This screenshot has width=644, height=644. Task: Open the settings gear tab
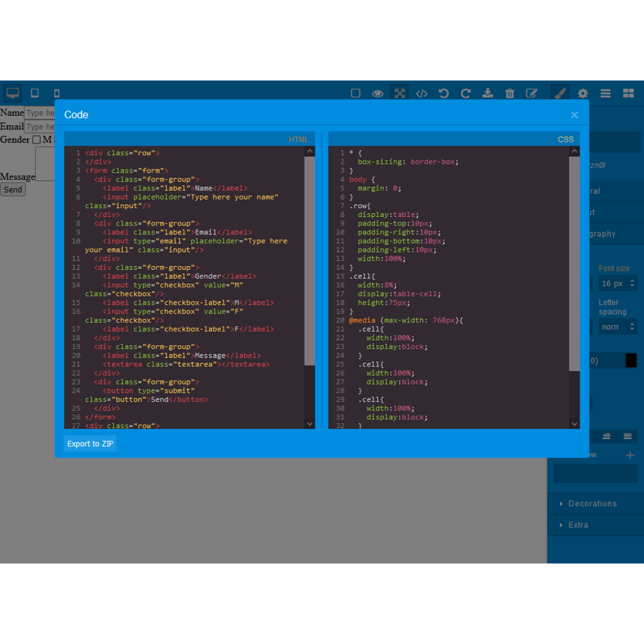(582, 93)
